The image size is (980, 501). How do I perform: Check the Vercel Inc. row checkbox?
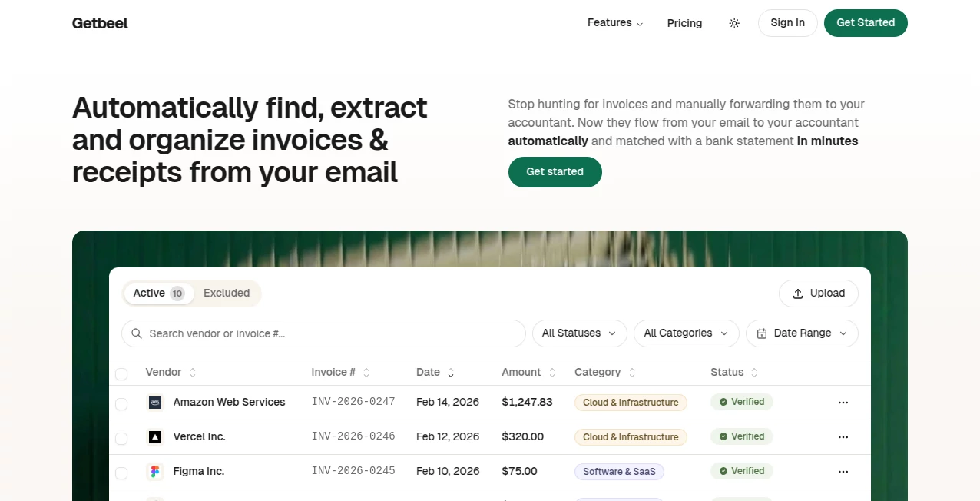tap(121, 436)
